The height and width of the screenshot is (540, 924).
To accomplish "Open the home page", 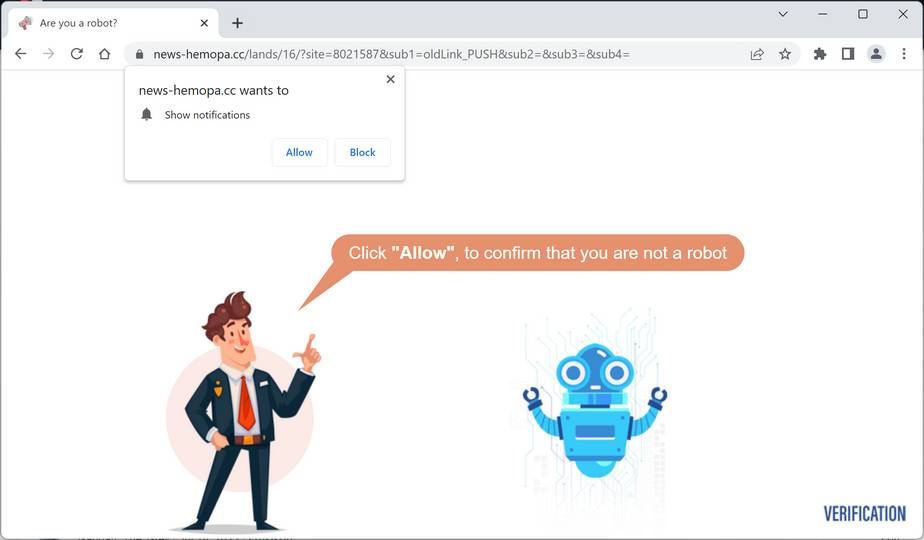I will pos(105,54).
